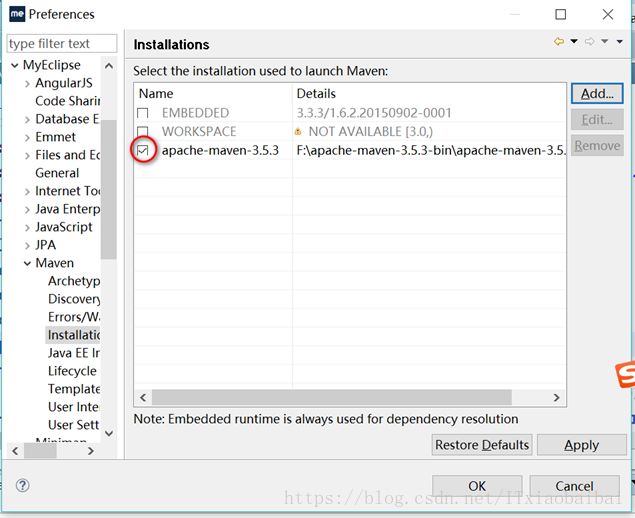Expand the Files and Editors node
Image resolution: width=635 pixels, height=518 pixels.
point(27,156)
